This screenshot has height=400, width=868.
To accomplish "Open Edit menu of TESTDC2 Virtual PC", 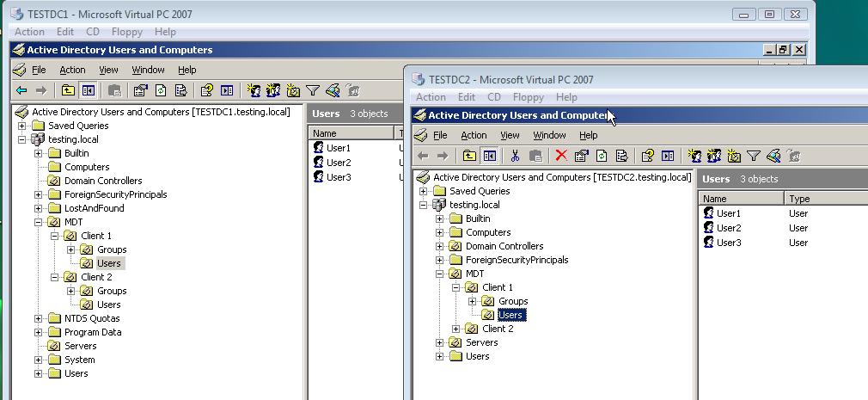I will point(467,97).
